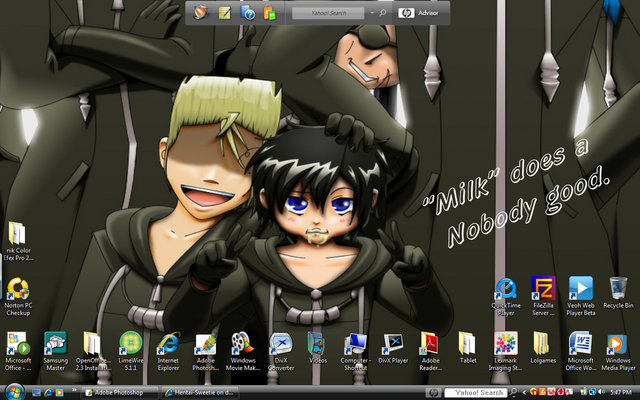Open FileZilla Server shortcut

pyautogui.click(x=543, y=296)
